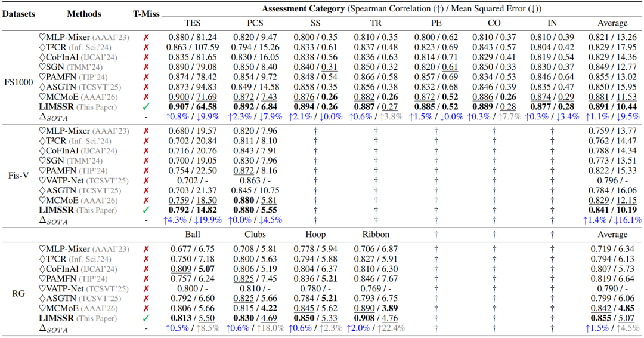Click the bold cell "0.892 / 6.84"
Image resolution: width=644 pixels, height=338 pixels.
pyautogui.click(x=255, y=107)
